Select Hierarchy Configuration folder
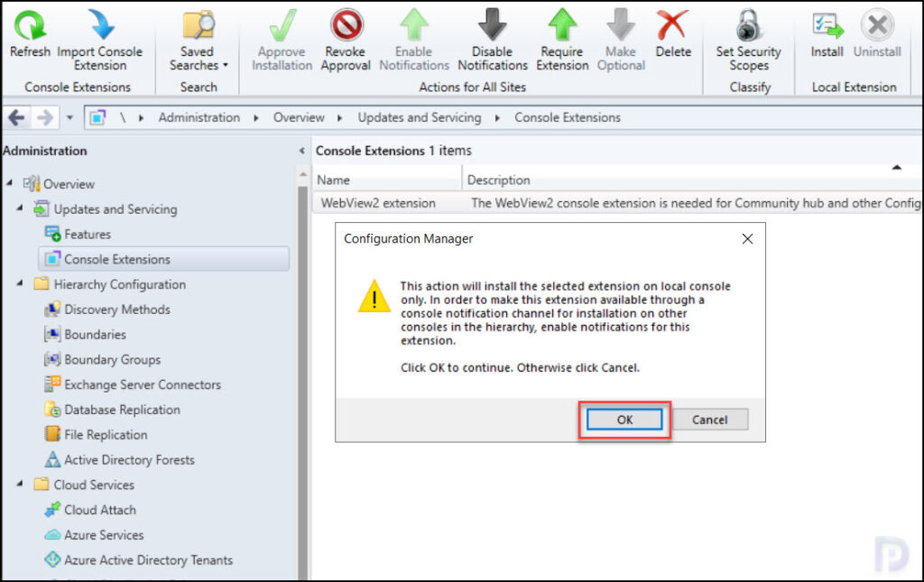The width and height of the screenshot is (924, 582). pos(120,284)
